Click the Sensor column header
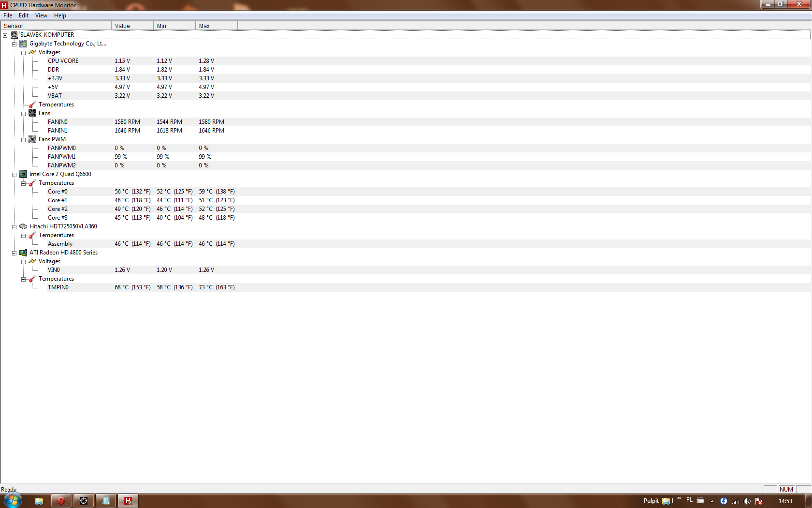 tap(56, 26)
